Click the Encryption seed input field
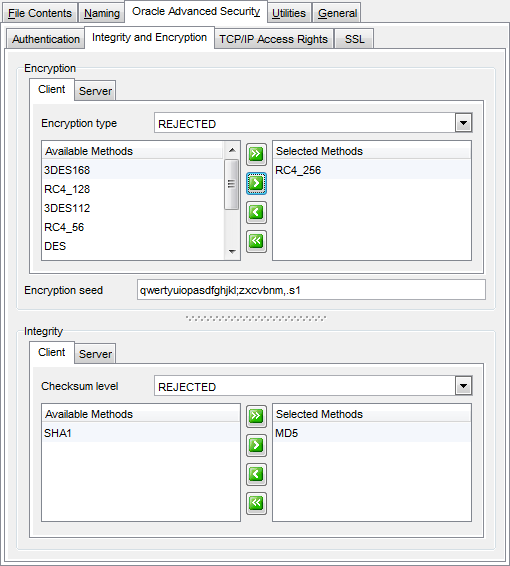The width and height of the screenshot is (510, 566). [311, 290]
